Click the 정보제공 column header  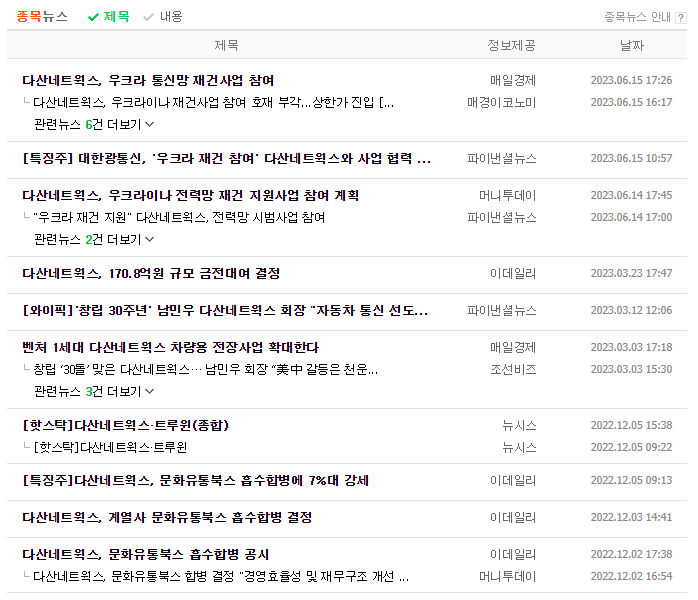[511, 45]
